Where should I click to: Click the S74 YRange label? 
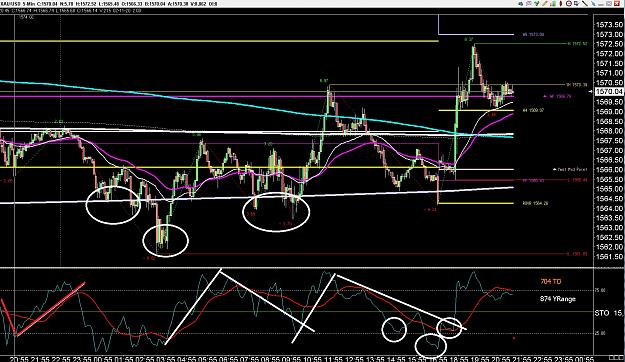pyautogui.click(x=558, y=299)
